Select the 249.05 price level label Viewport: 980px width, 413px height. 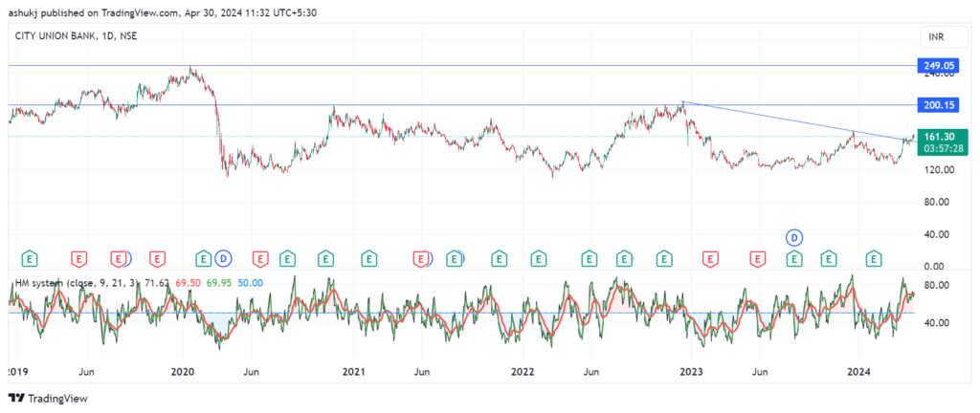(x=938, y=66)
